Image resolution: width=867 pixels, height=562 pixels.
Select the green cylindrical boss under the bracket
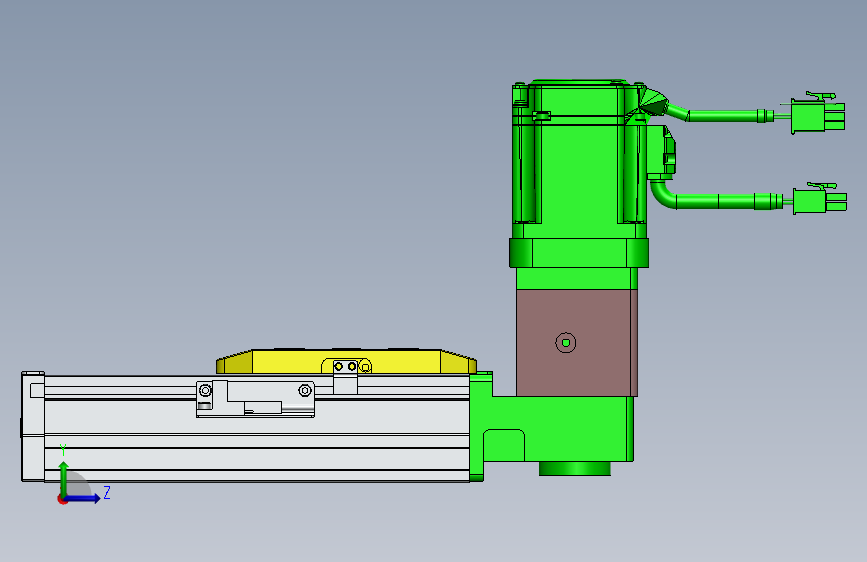pos(575,469)
